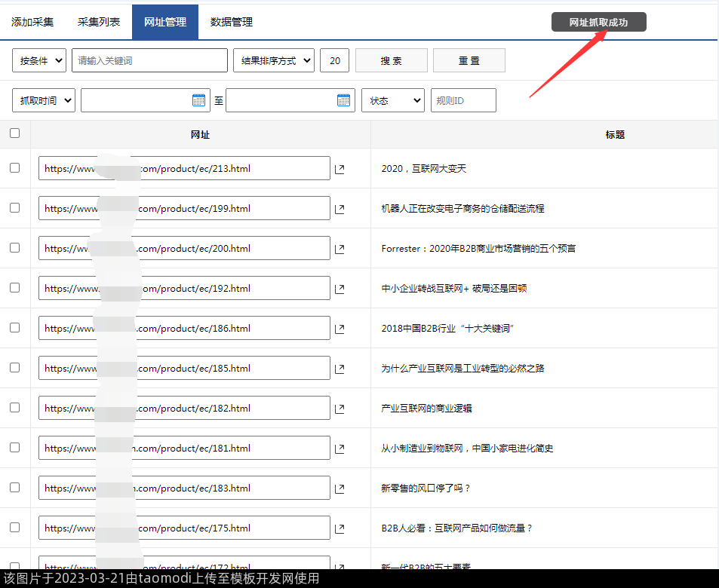This screenshot has width=719, height=588.
Task: Open calendar icon in start date field
Action: pyautogui.click(x=199, y=100)
